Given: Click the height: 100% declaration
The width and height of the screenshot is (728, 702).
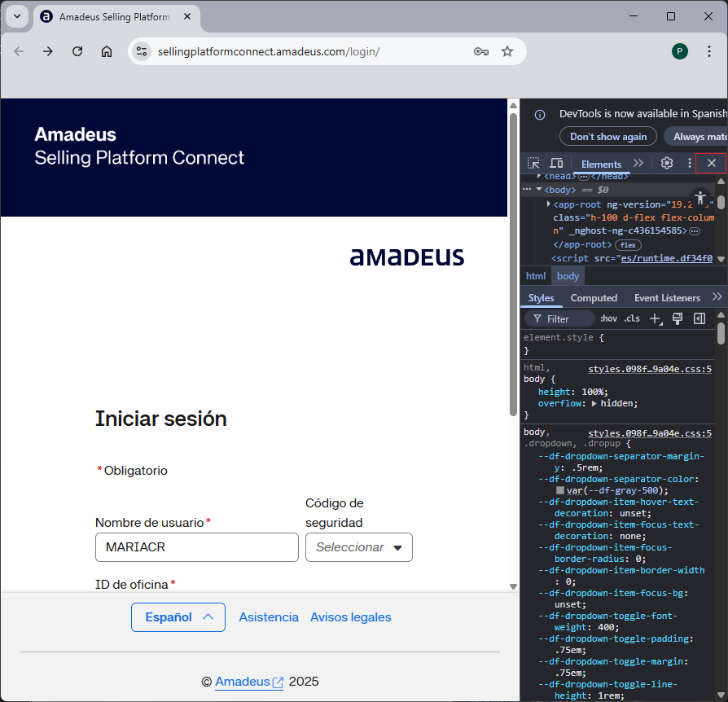Looking at the screenshot, I should coord(573,393).
